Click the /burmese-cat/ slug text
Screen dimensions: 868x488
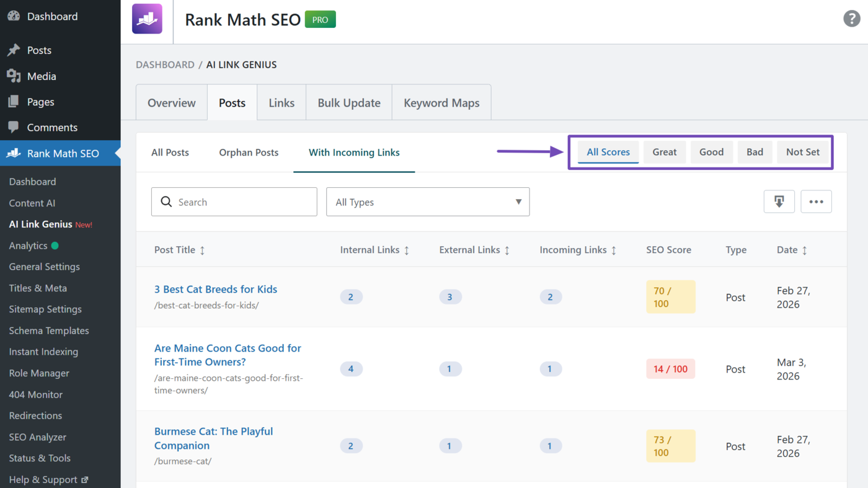pos(183,461)
